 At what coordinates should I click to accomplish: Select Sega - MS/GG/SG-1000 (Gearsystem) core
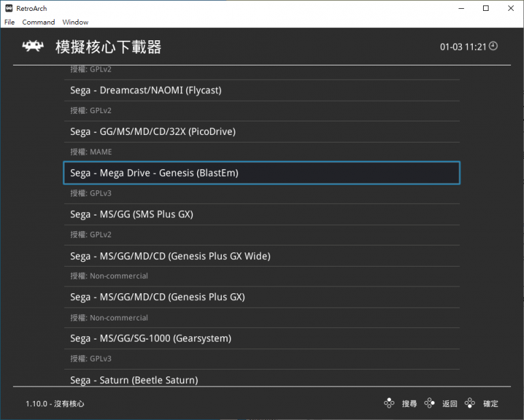tap(262, 339)
